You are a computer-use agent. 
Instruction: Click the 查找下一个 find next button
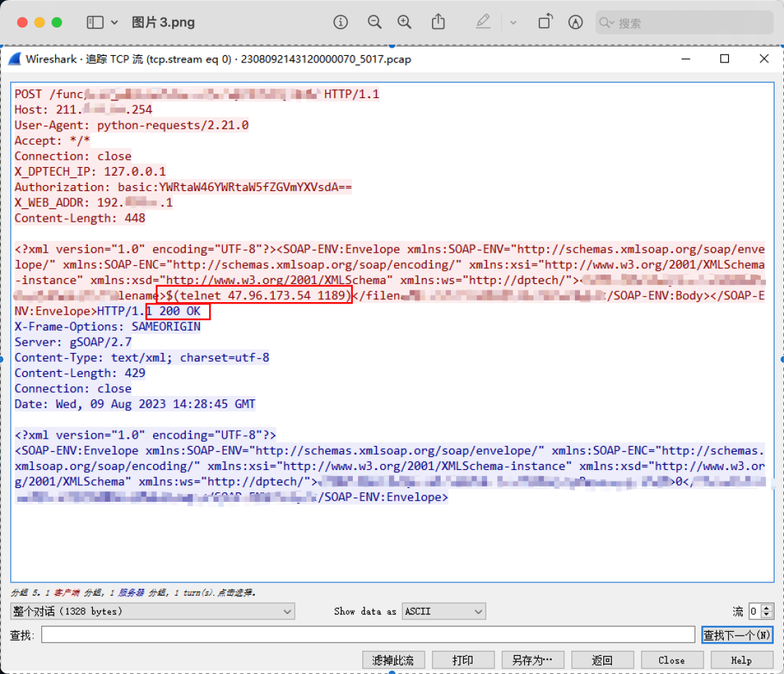click(737, 636)
